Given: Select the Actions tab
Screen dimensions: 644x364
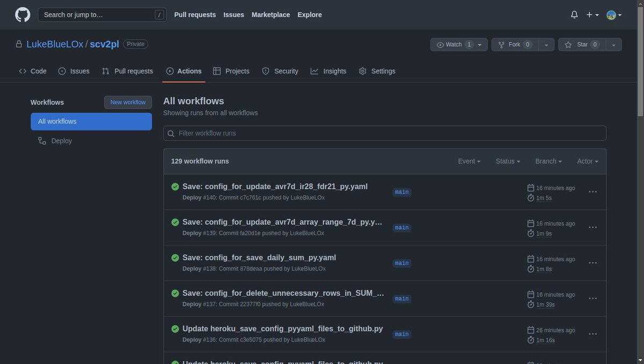Looking at the screenshot, I should coord(184,71).
